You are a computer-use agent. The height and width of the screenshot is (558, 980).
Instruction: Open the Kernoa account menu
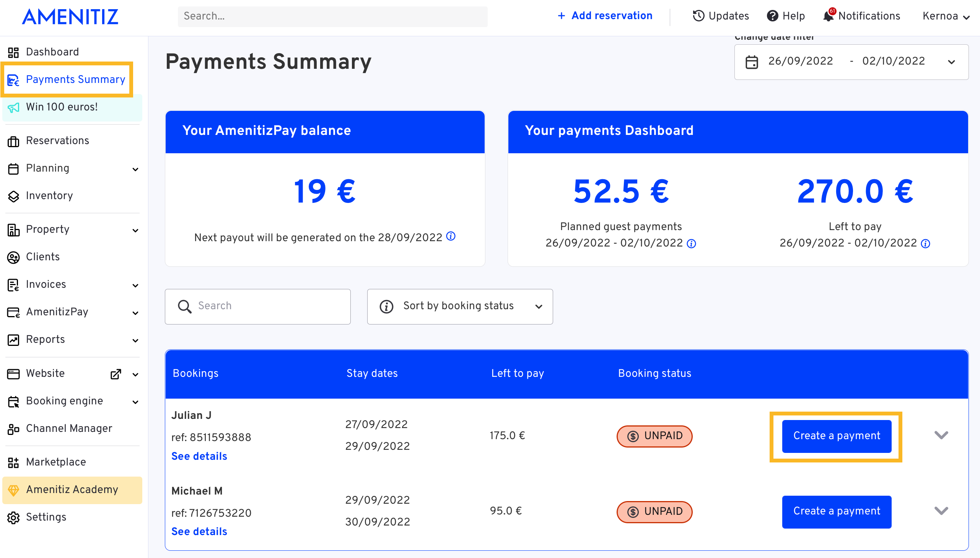[x=946, y=16]
